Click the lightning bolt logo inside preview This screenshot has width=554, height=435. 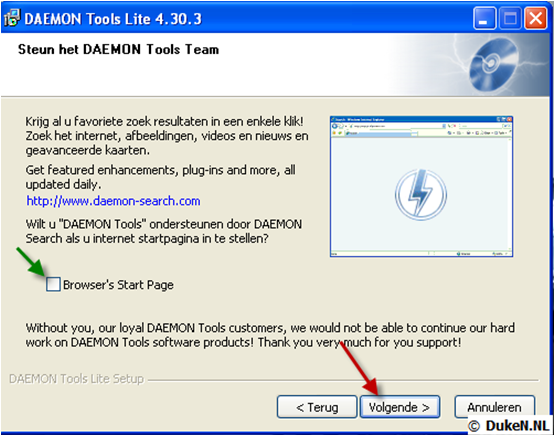click(421, 195)
